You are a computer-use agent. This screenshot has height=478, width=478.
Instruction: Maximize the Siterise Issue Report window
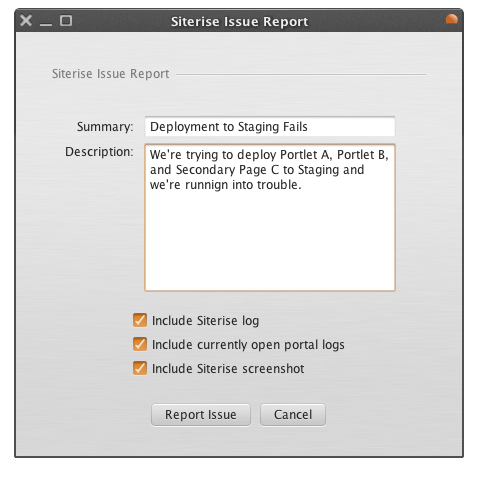tap(66, 20)
